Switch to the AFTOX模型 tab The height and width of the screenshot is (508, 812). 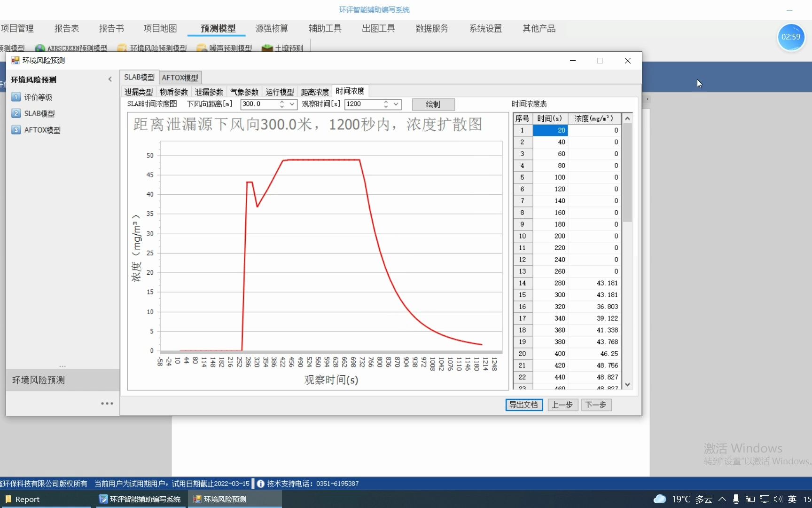[x=180, y=77]
